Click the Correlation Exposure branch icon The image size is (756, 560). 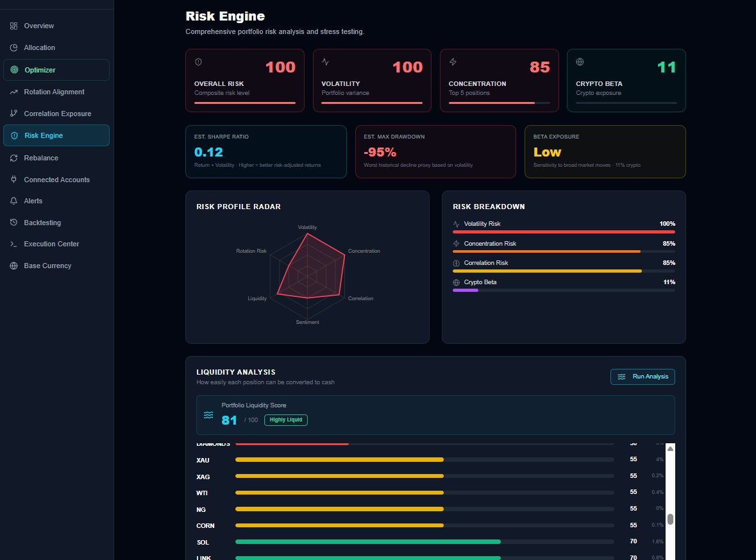(13, 114)
